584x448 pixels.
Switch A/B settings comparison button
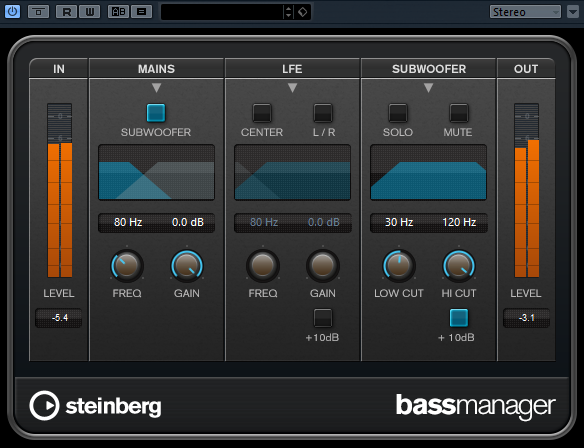pyautogui.click(x=118, y=12)
